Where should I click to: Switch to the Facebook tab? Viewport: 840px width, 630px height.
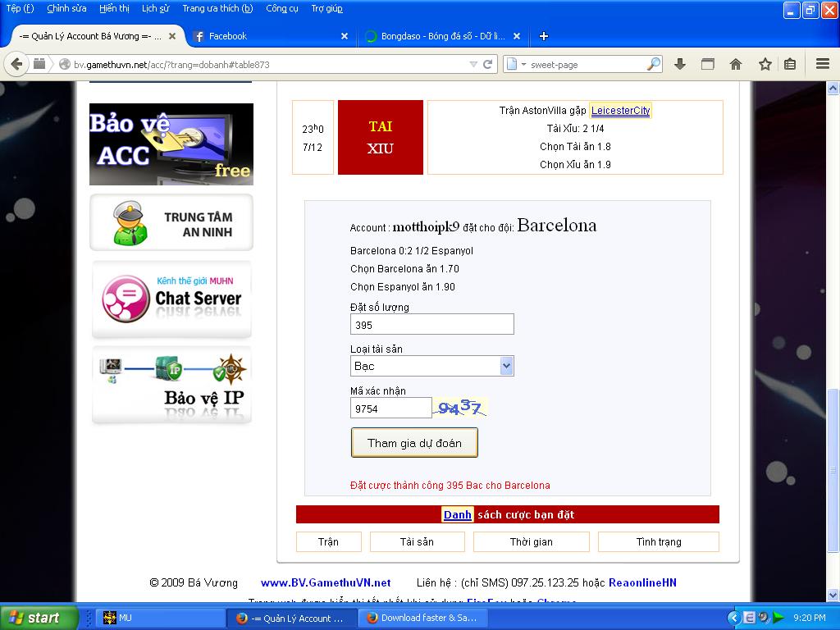tap(271, 36)
